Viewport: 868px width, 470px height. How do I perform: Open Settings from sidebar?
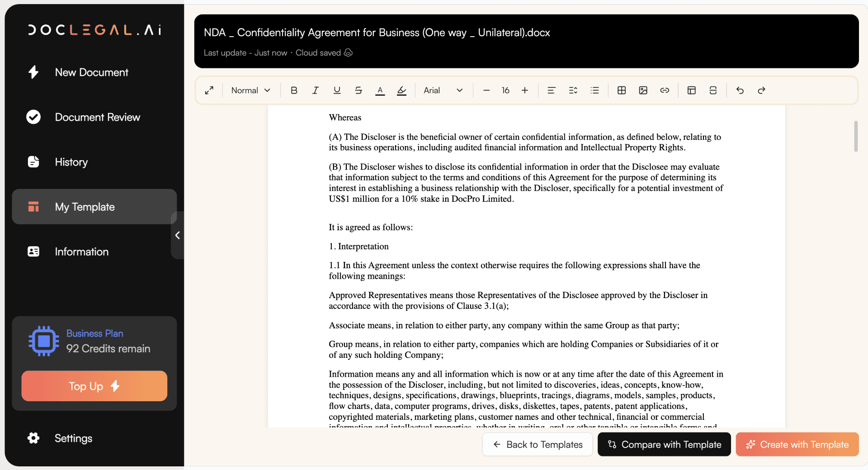point(94,438)
